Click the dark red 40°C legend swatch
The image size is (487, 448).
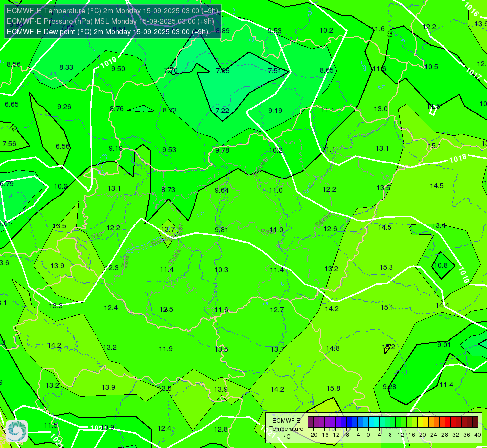(x=475, y=422)
